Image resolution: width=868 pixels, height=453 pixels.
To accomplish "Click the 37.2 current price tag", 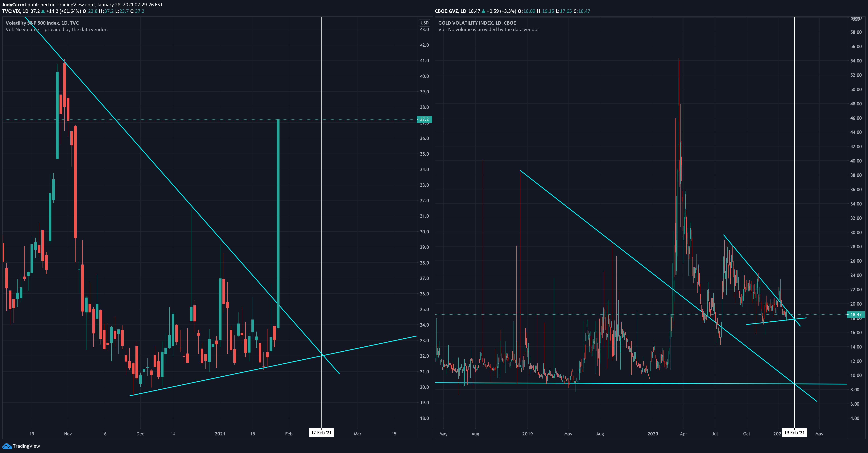I will [424, 119].
